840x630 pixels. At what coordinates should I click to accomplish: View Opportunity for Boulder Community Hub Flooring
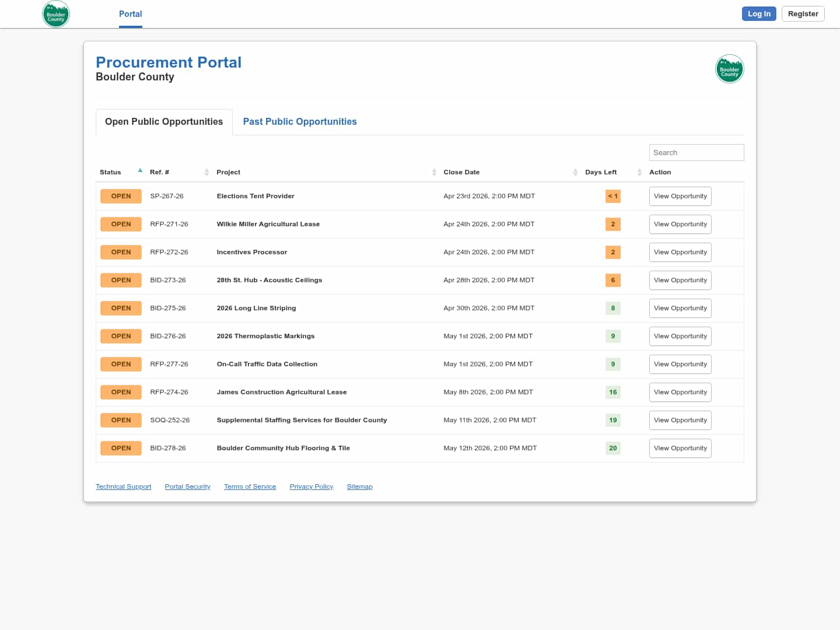coord(680,449)
